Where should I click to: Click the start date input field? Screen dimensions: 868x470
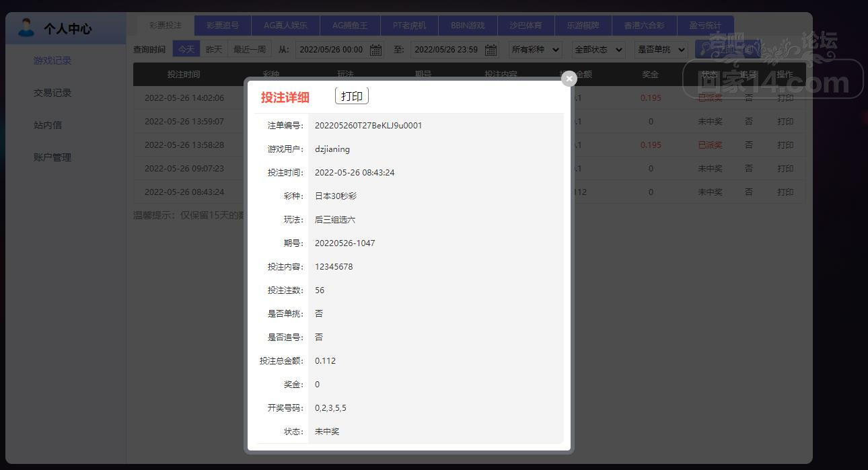[331, 50]
